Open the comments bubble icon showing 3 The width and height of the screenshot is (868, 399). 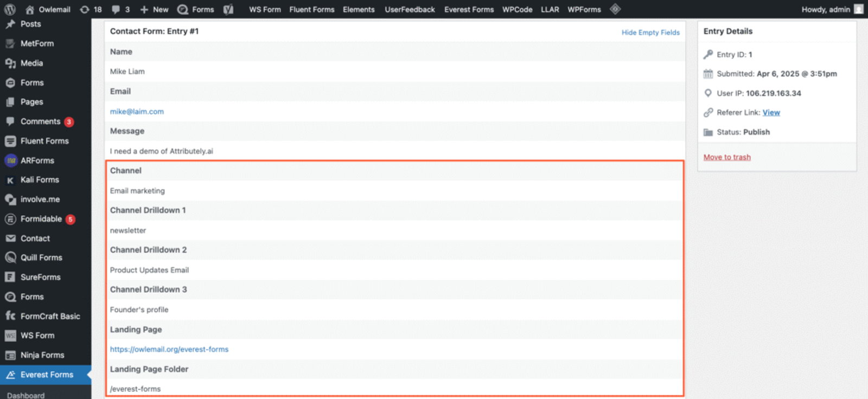click(x=116, y=10)
